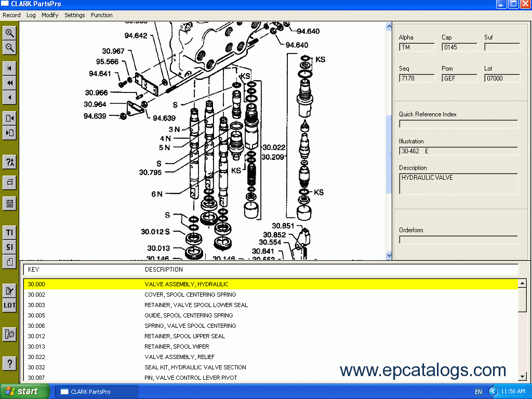Click the LOT sidebar button
532x399 pixels.
coord(9,305)
